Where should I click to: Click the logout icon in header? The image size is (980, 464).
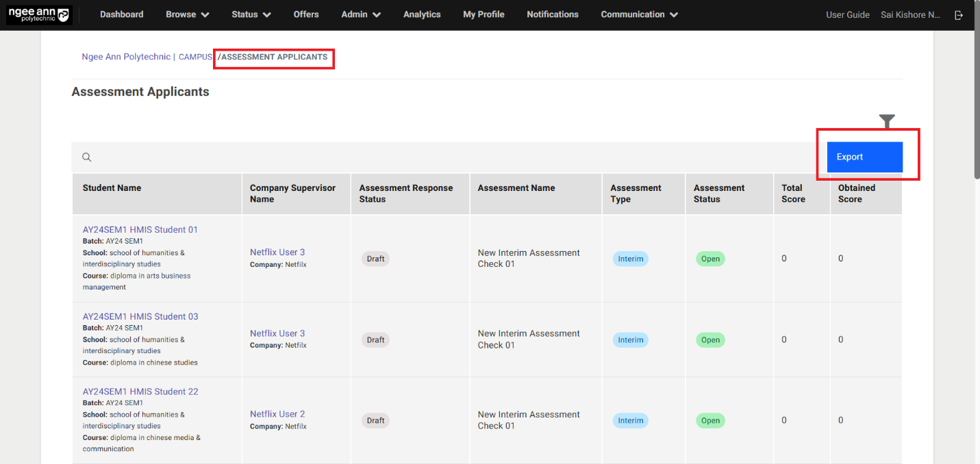(x=959, y=14)
